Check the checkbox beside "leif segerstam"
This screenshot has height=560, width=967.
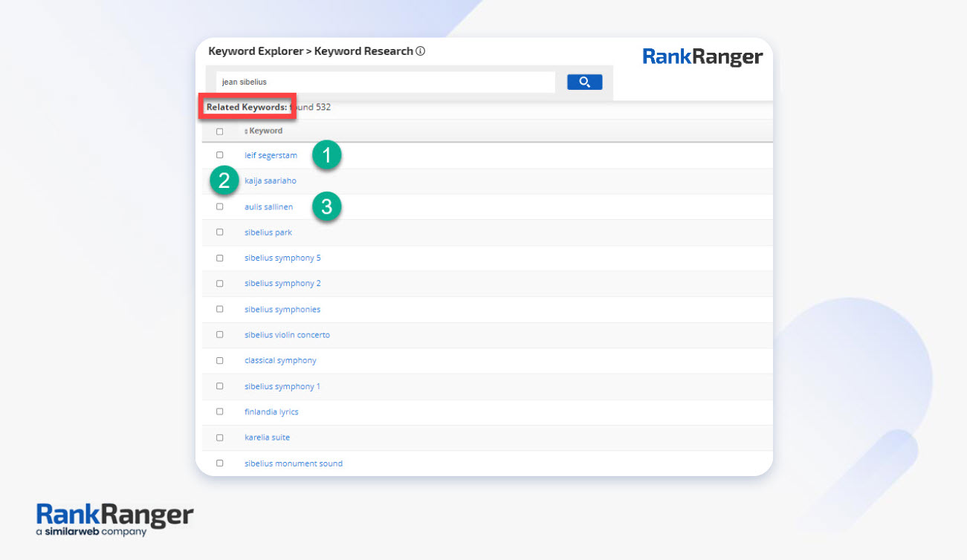coord(219,155)
